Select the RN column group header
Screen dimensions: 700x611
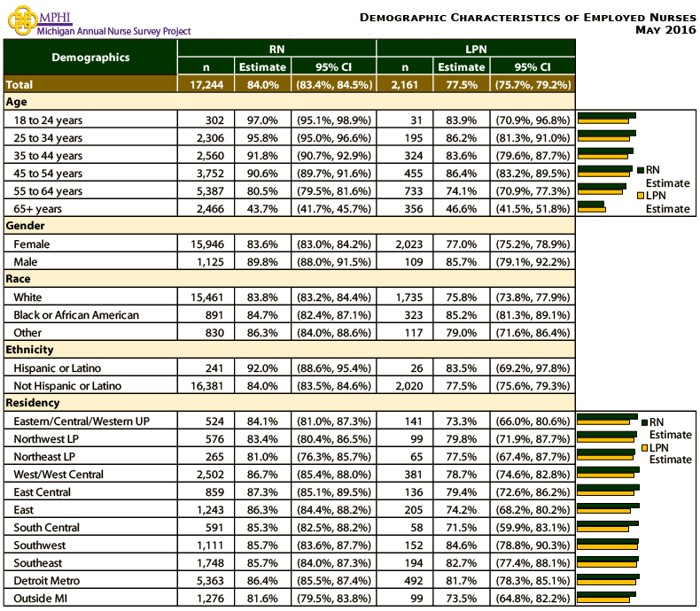click(276, 49)
